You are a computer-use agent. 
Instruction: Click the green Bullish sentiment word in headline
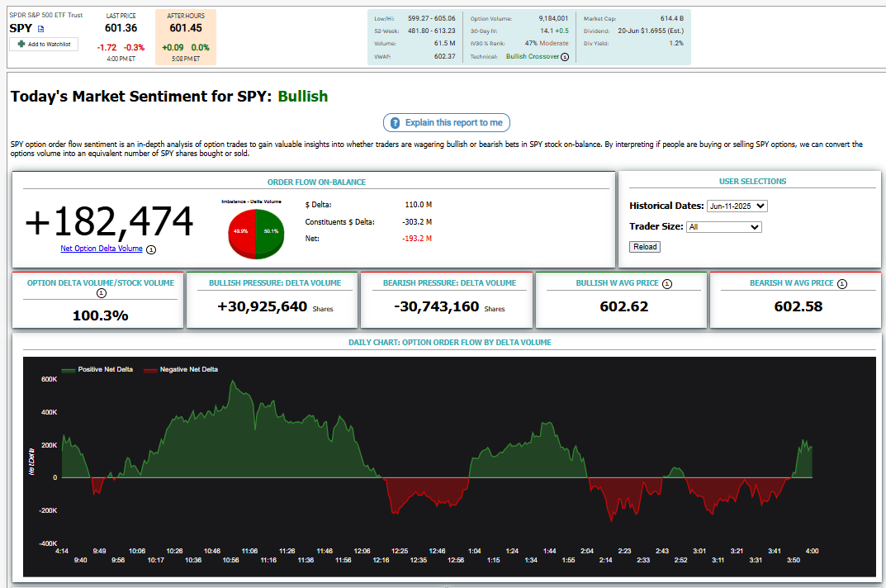[303, 97]
